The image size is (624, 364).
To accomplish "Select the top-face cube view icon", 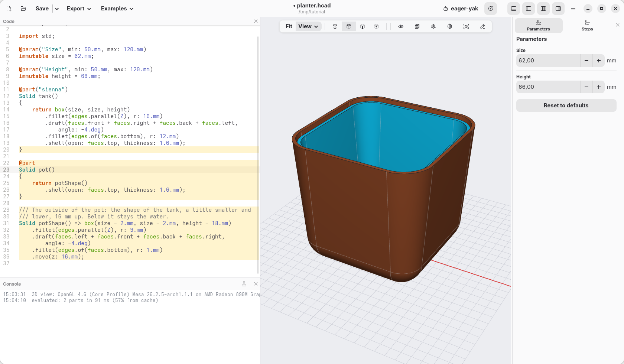I will point(349,26).
